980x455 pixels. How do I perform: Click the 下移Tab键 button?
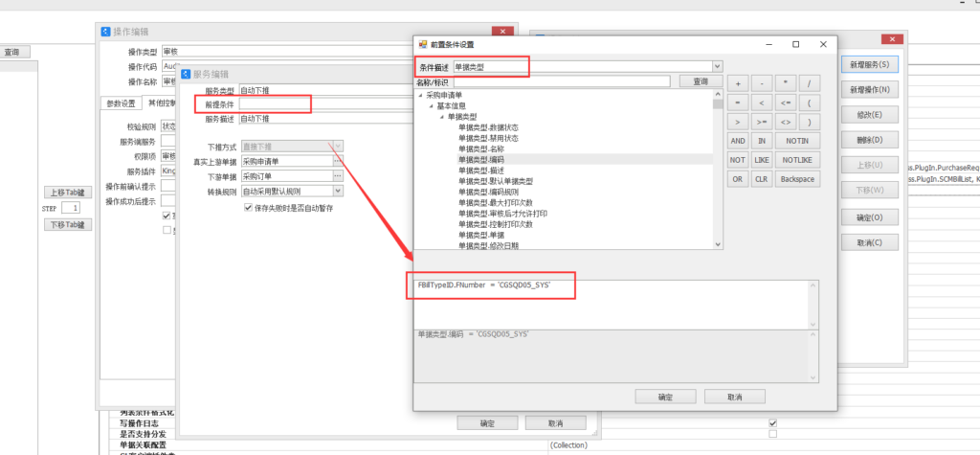[68, 224]
